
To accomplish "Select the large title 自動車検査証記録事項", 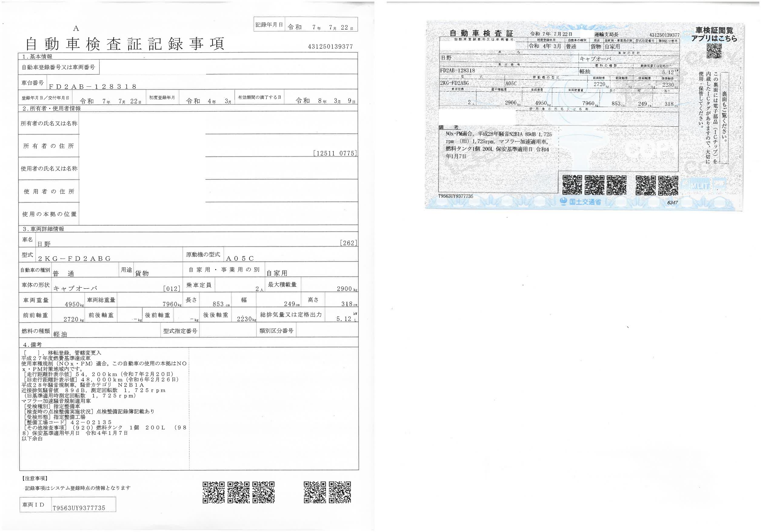I will pyautogui.click(x=125, y=44).
